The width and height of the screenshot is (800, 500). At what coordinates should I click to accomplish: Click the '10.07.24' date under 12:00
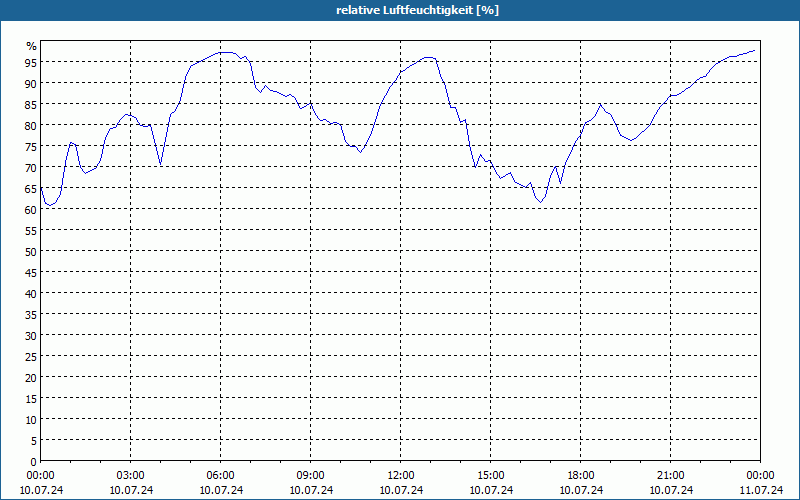[401, 490]
